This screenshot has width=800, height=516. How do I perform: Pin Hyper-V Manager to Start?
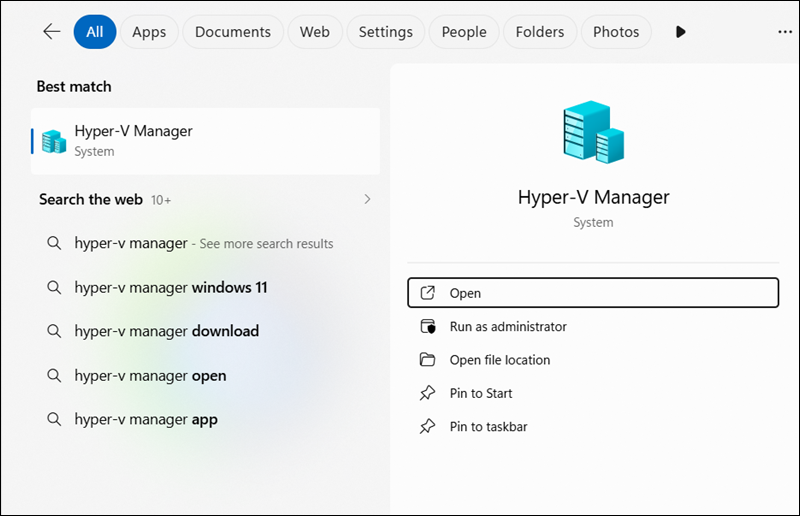[593, 393]
